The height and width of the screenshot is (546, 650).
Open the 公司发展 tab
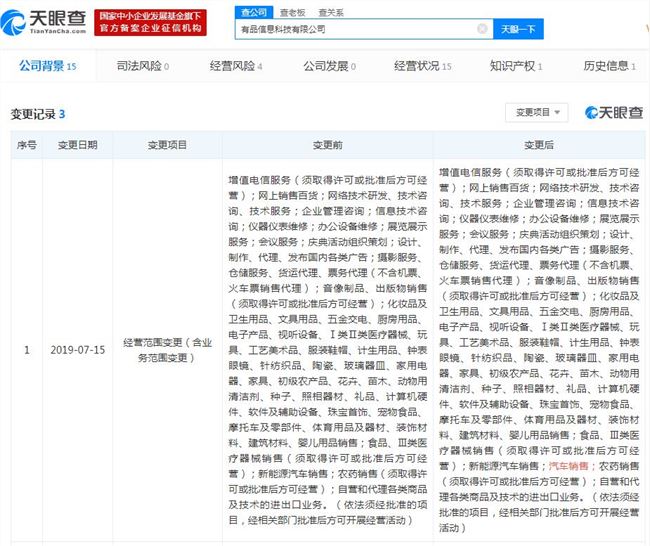330,66
